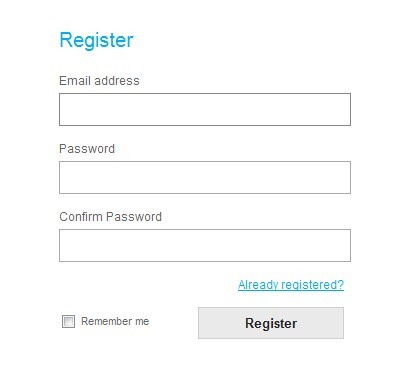Click the Confirm Password label
The height and width of the screenshot is (392, 406).
[110, 217]
